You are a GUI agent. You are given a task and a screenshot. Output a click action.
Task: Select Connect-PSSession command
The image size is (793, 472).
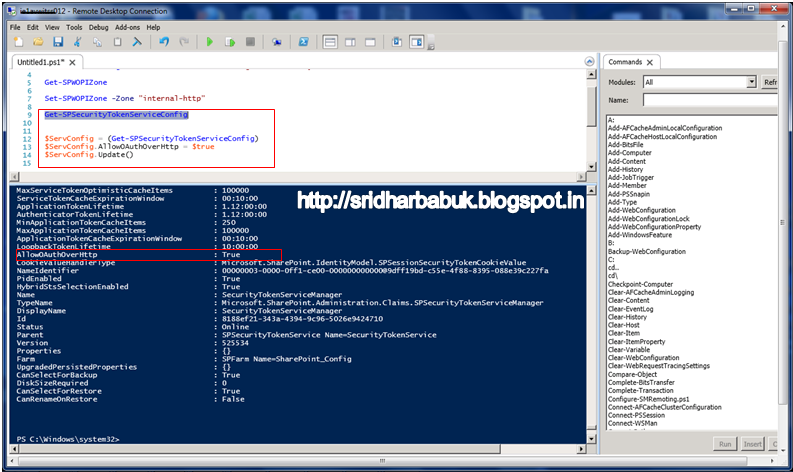pos(636,415)
